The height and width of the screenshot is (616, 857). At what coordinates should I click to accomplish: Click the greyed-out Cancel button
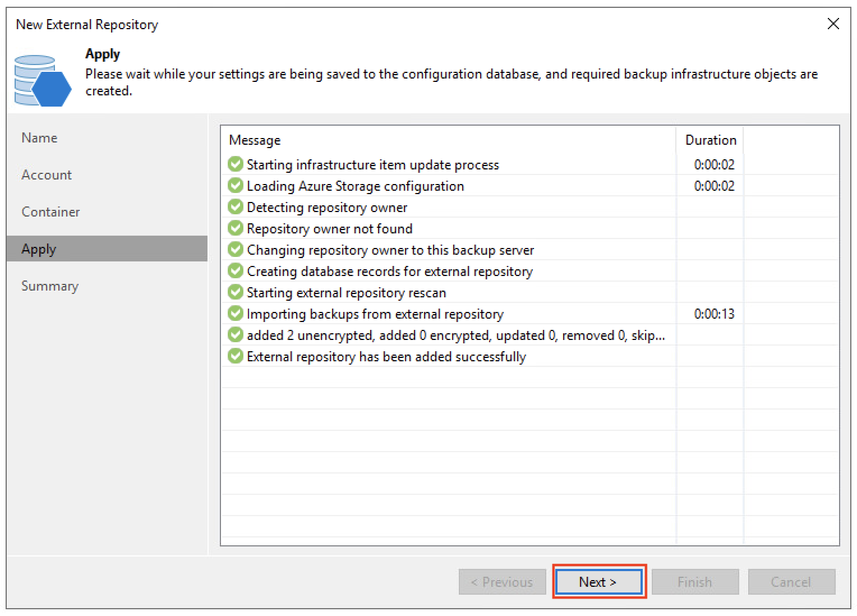[791, 582]
